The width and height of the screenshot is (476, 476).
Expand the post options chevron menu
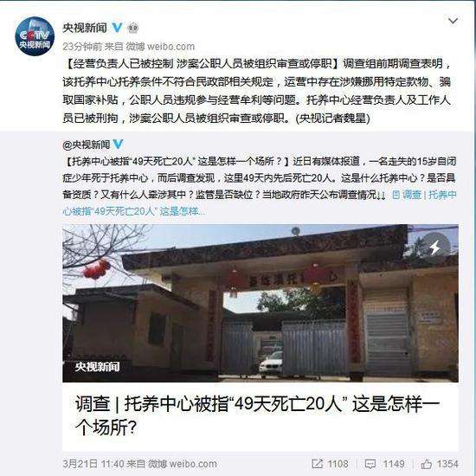coord(453,21)
